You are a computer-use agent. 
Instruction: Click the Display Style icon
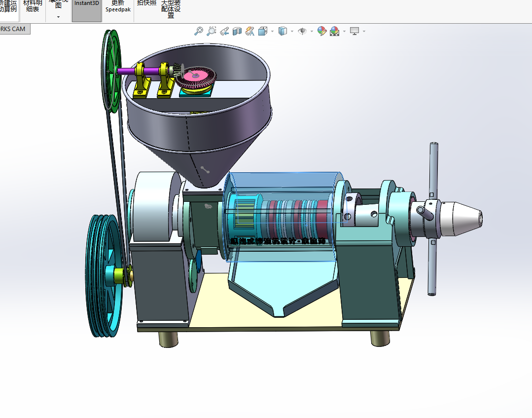(x=283, y=31)
